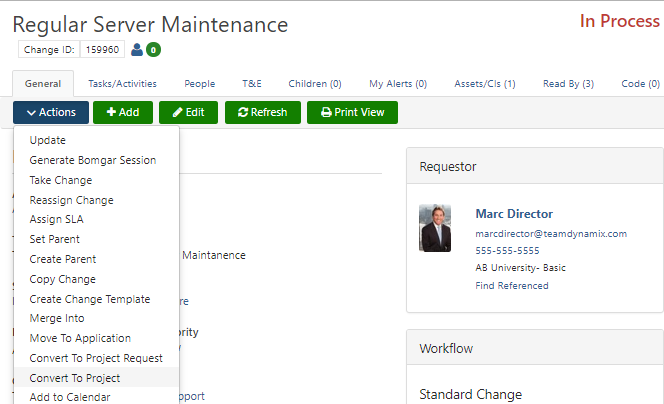Image resolution: width=664 pixels, height=404 pixels.
Task: Select Reassign Change in Actions menu
Action: click(x=71, y=200)
